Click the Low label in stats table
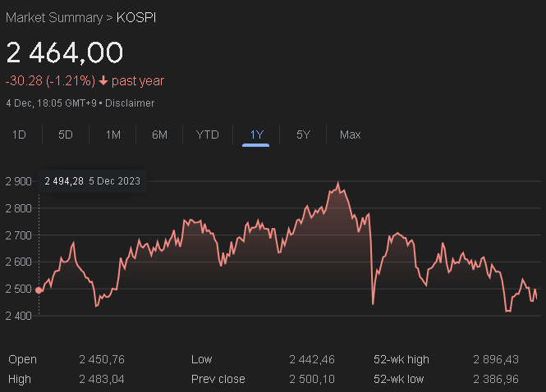Screen dimensions: 546x392 [x=202, y=359]
